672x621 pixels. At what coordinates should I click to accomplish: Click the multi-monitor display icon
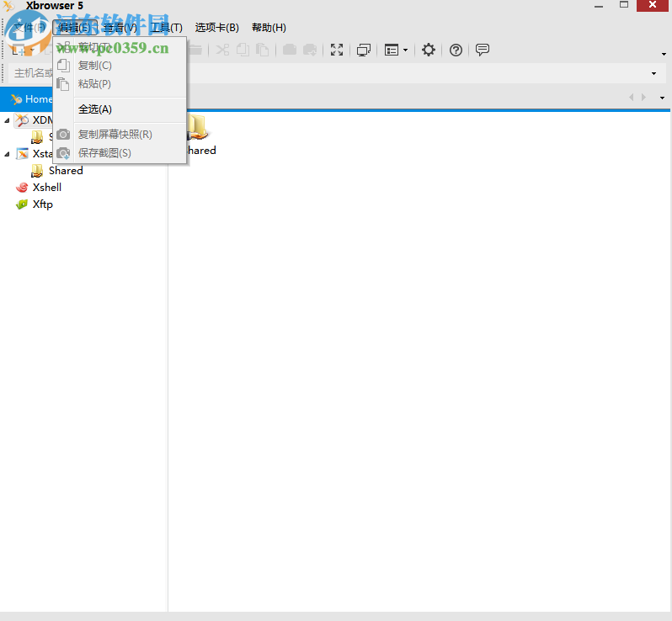pyautogui.click(x=364, y=50)
